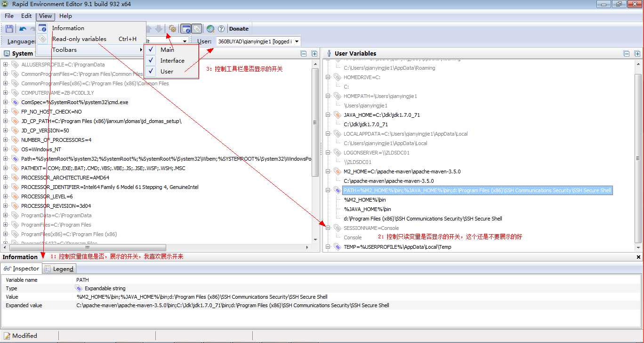Image resolution: width=644 pixels, height=343 pixels.
Task: Click the Donate button
Action: pyautogui.click(x=239, y=29)
